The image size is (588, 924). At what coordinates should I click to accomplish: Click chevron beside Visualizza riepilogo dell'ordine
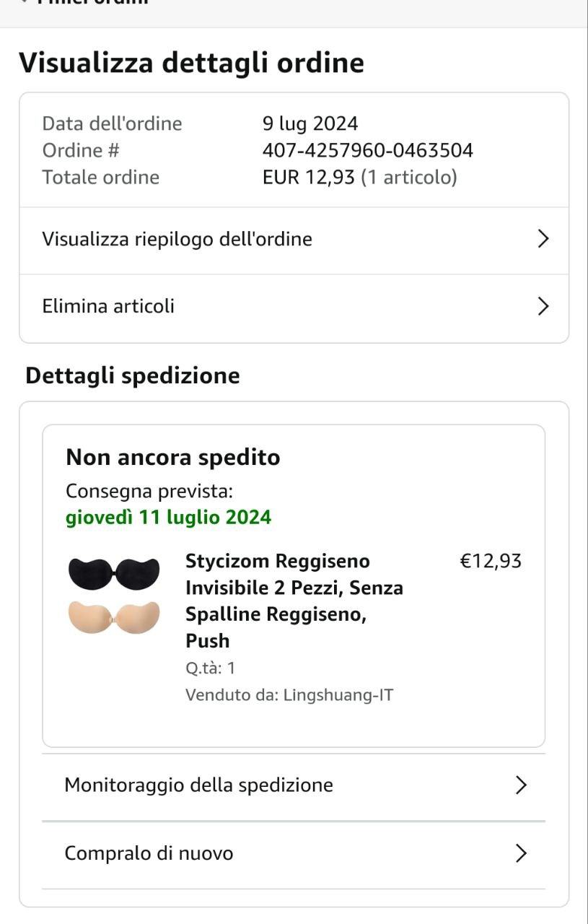point(543,239)
